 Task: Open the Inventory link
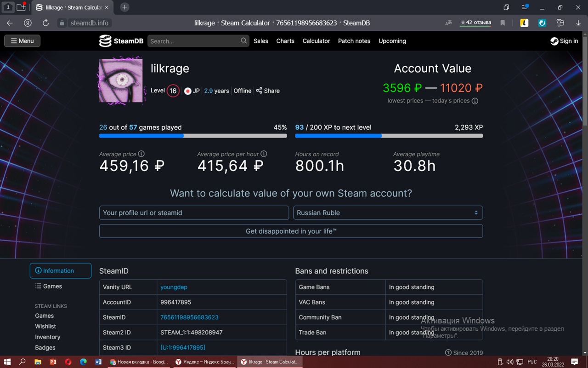tap(48, 337)
